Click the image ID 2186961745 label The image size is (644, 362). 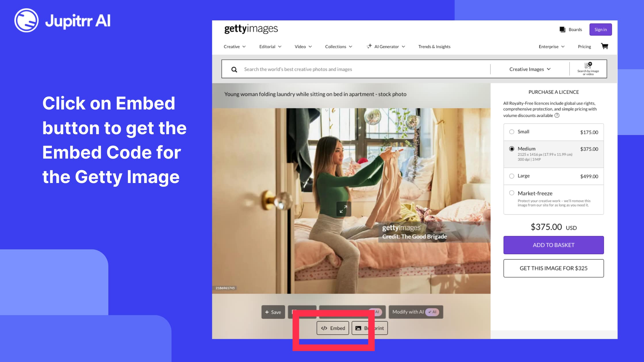pos(225,288)
